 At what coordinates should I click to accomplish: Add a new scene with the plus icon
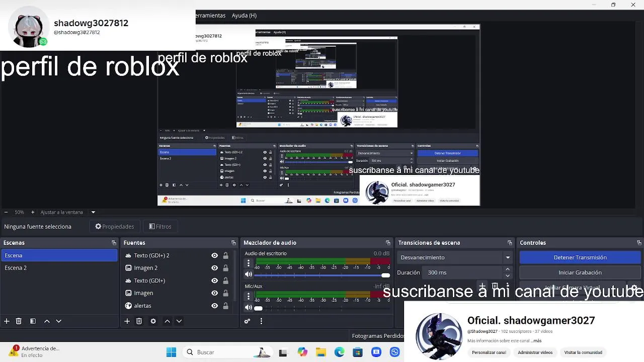coord(7,321)
